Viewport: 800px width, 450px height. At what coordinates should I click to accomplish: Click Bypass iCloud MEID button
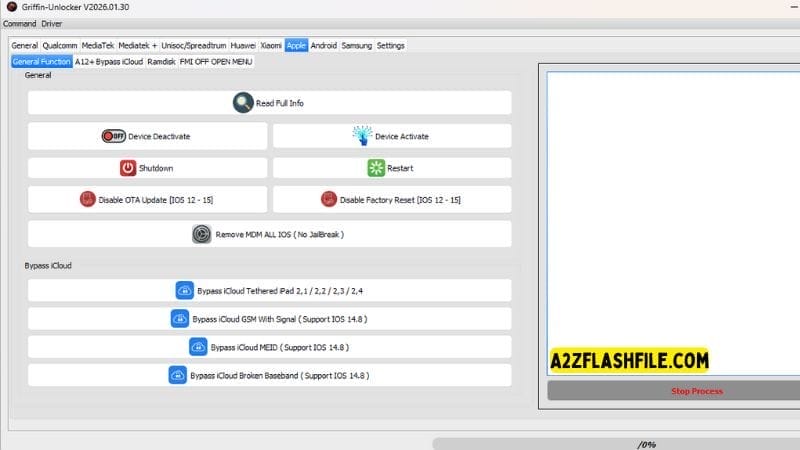[x=269, y=347]
